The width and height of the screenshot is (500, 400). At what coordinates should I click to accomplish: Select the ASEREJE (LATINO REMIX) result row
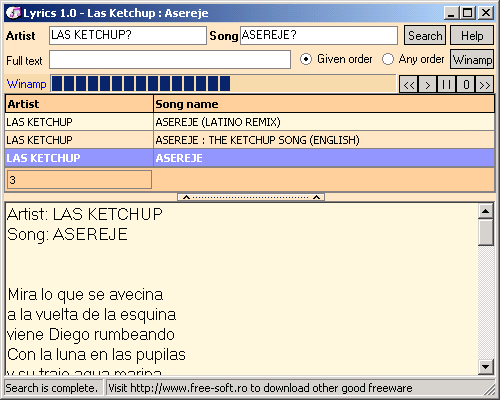point(250,122)
